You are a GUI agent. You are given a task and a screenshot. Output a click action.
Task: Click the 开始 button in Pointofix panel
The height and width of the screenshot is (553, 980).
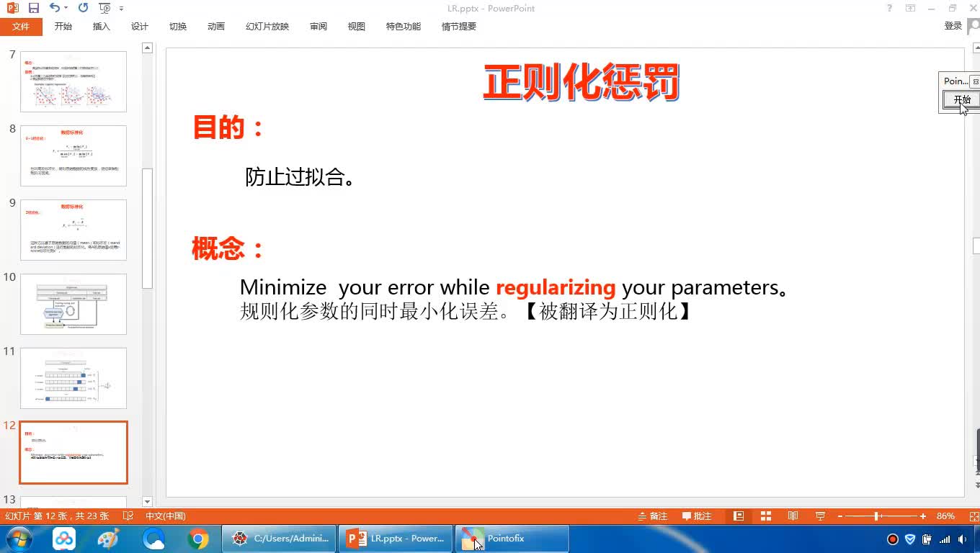pyautogui.click(x=961, y=99)
